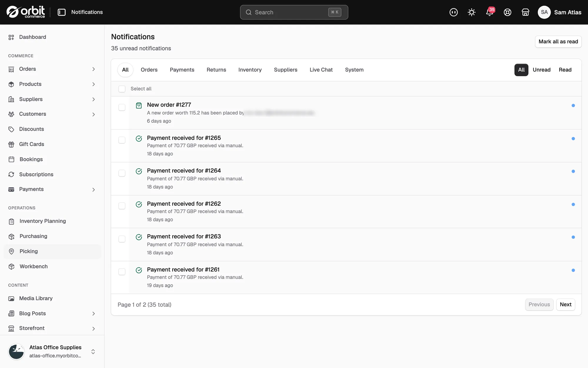Navigate to Purchasing

[x=33, y=236]
